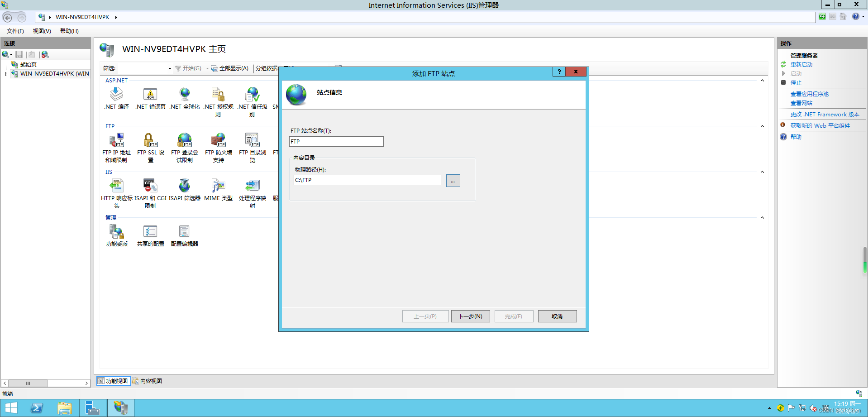
Task: Click the back navigation arrow
Action: pyautogui.click(x=8, y=17)
